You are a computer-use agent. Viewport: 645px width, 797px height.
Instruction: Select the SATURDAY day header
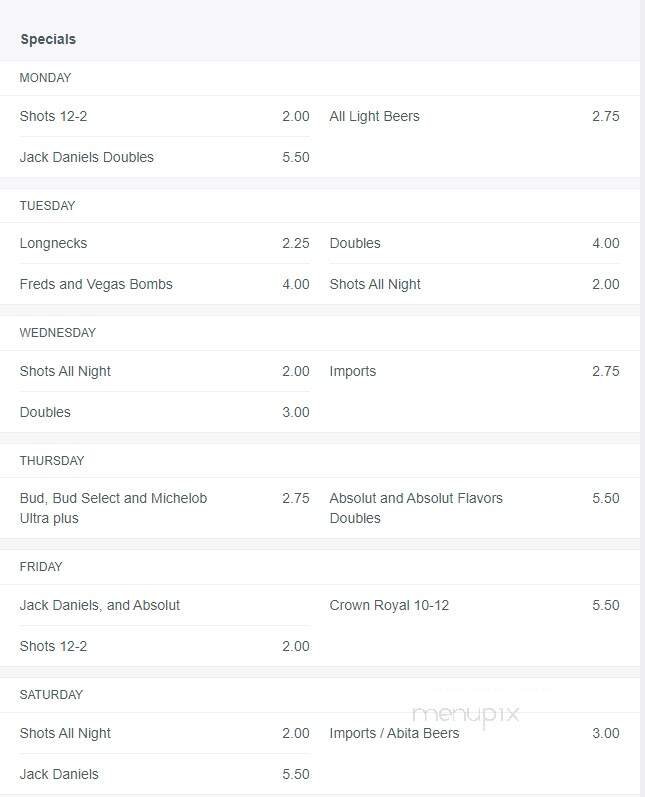pyautogui.click(x=51, y=695)
